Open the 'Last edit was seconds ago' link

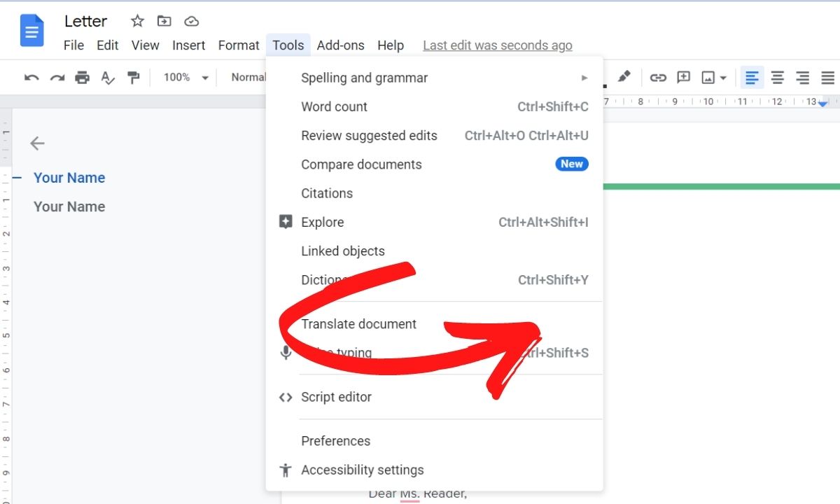point(497,45)
